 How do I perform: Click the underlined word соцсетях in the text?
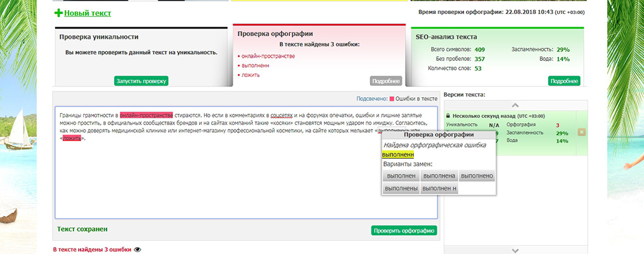pyautogui.click(x=281, y=116)
